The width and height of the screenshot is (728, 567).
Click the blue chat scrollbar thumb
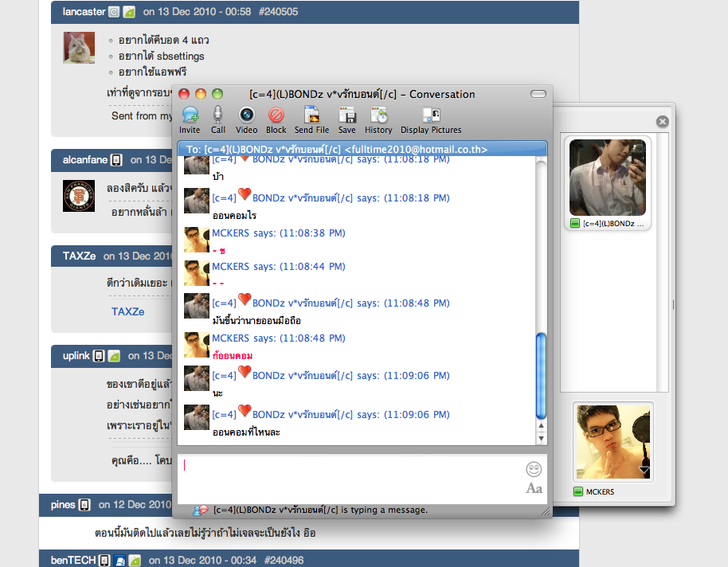pyautogui.click(x=541, y=376)
